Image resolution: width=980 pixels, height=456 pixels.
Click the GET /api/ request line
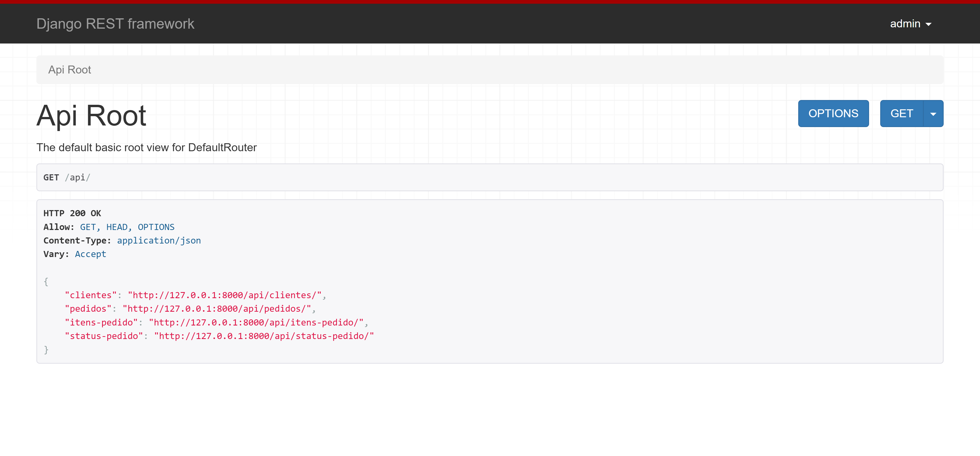click(67, 178)
